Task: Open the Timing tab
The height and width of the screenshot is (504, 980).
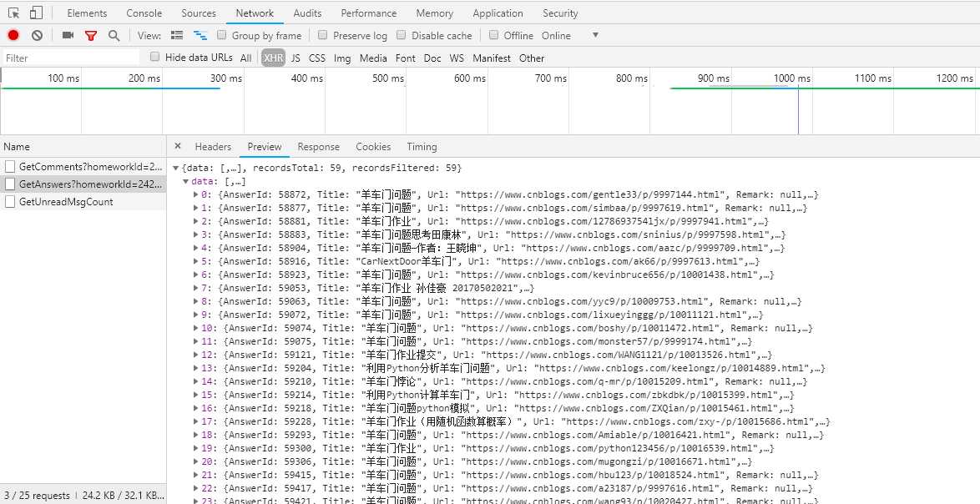Action: click(422, 147)
